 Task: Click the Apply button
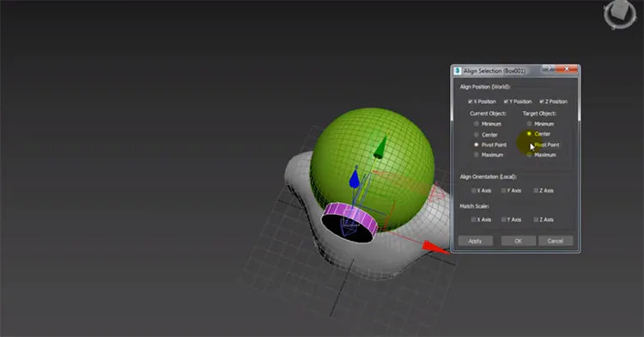475,241
